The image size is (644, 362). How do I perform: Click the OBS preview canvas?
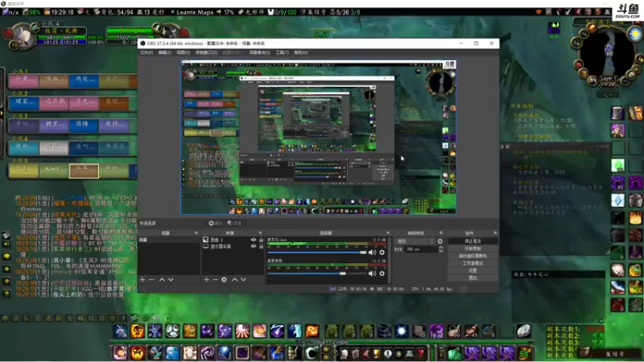[x=318, y=138]
